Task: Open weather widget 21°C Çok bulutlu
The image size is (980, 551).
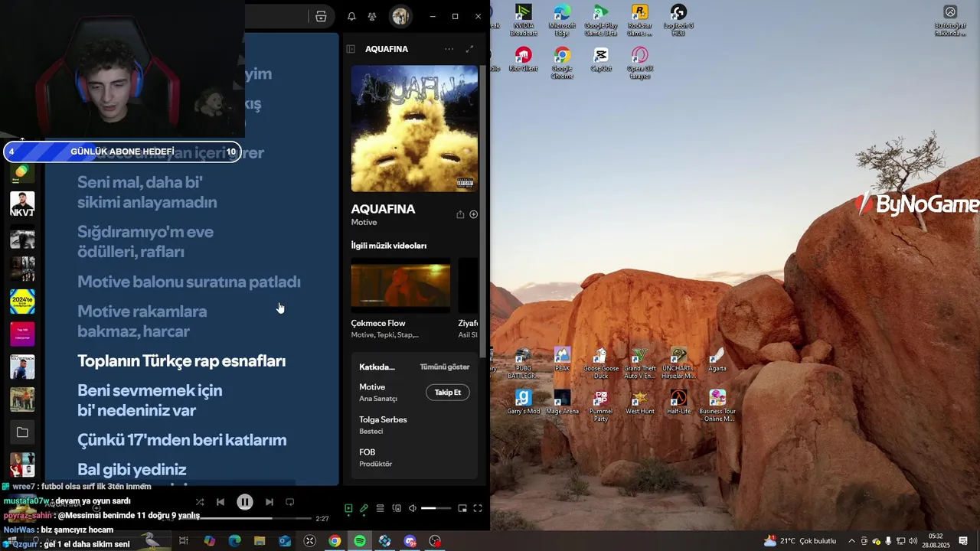Action: (x=799, y=541)
